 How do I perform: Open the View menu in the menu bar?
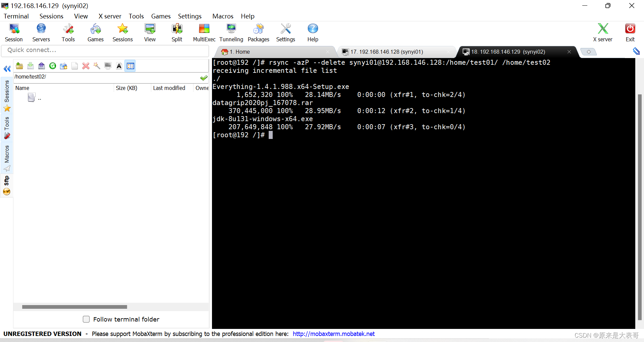(x=81, y=16)
